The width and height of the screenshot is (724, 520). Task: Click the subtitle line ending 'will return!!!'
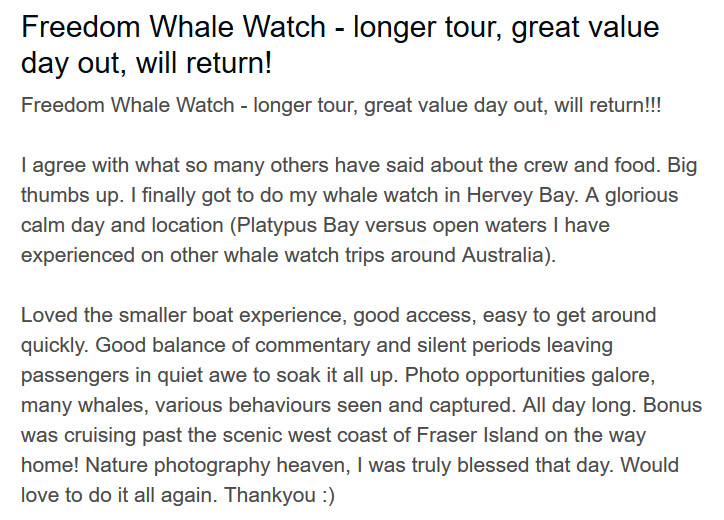[341, 106]
